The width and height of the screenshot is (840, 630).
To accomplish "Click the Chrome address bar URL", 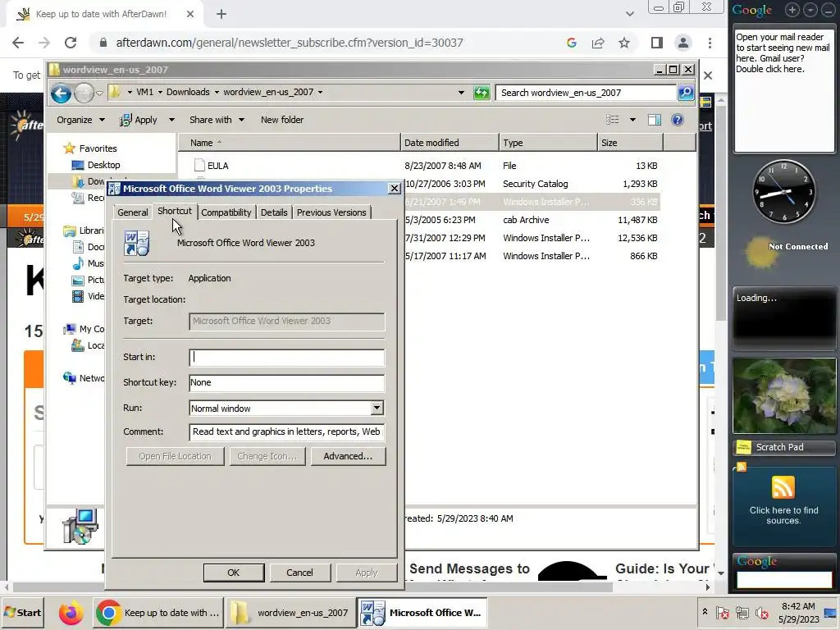I will point(290,43).
